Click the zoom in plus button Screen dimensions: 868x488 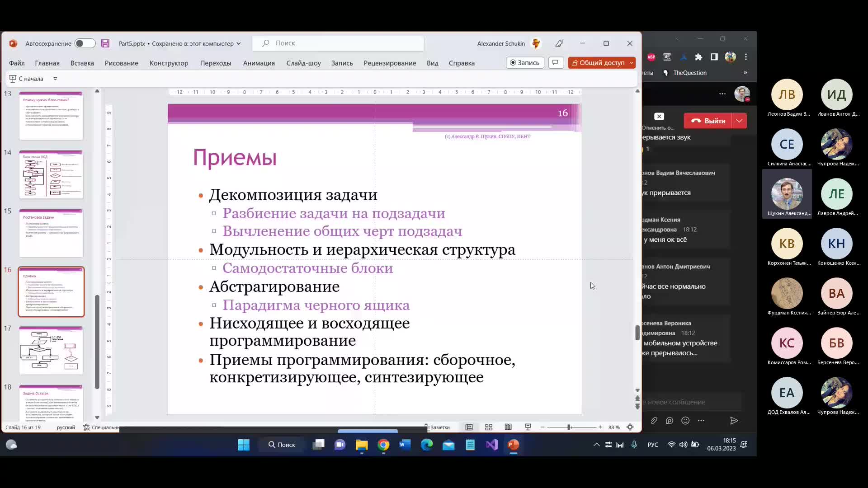600,427
